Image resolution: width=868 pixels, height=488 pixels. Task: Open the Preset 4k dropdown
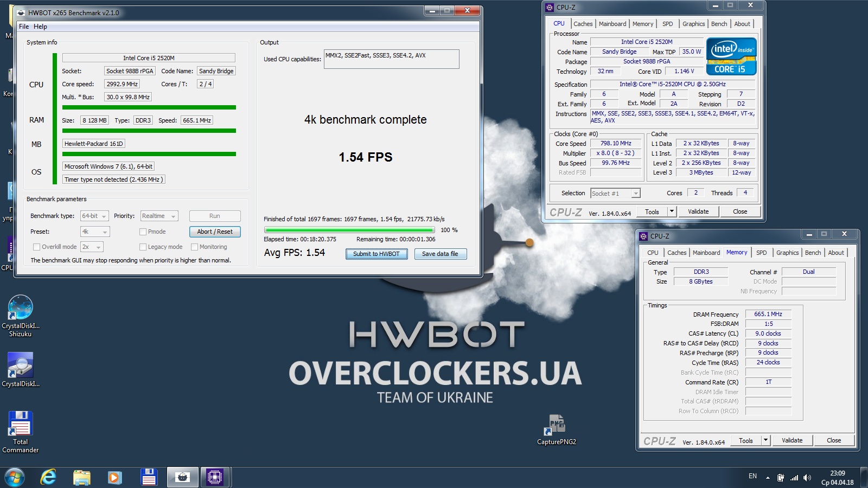pos(95,232)
